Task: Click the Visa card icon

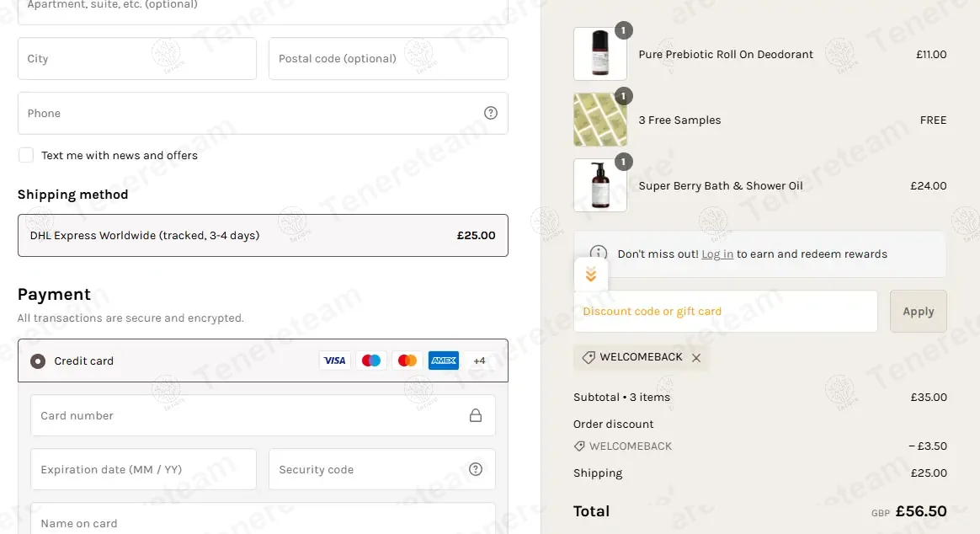Action: coord(334,360)
